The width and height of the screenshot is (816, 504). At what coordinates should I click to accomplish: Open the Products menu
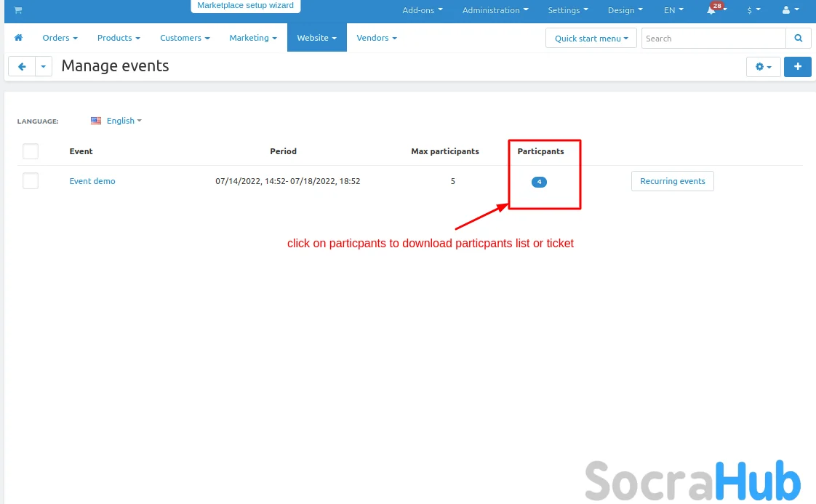coord(119,38)
